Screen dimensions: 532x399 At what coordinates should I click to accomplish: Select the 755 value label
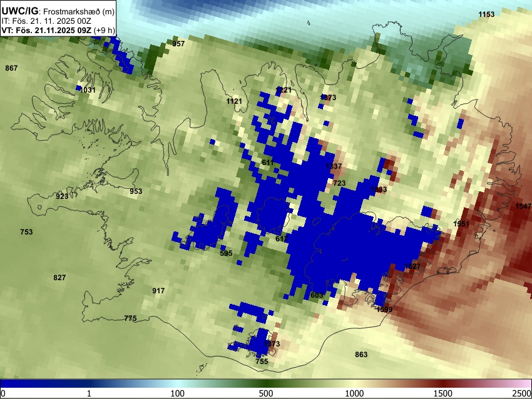coord(262,361)
